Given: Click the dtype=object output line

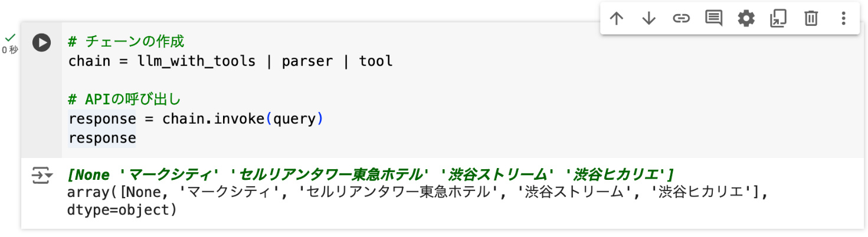Looking at the screenshot, I should tap(122, 210).
